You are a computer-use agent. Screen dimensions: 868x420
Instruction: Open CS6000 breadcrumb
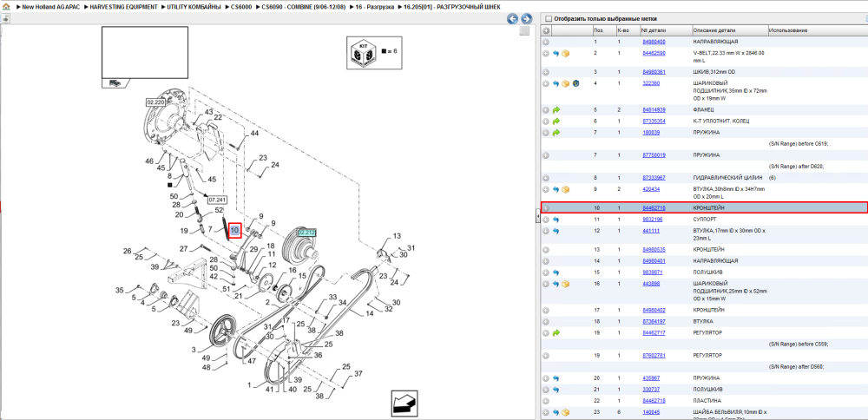[x=242, y=7]
